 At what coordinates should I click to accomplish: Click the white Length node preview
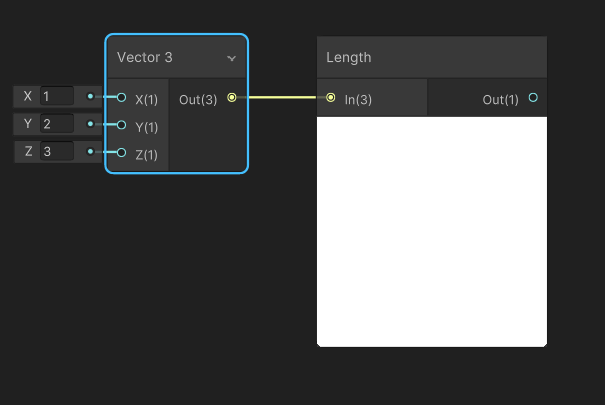[x=432, y=232]
